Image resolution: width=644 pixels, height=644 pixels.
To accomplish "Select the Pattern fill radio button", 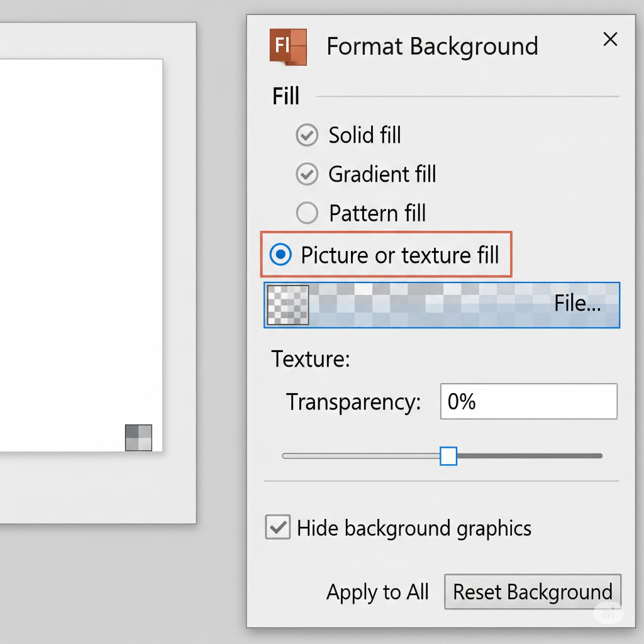I will [x=307, y=213].
